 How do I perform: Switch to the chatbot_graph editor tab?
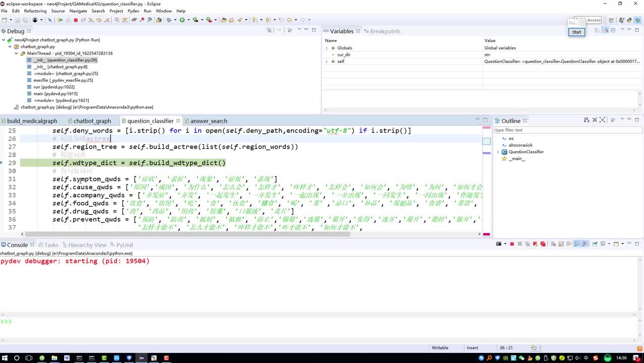89,121
